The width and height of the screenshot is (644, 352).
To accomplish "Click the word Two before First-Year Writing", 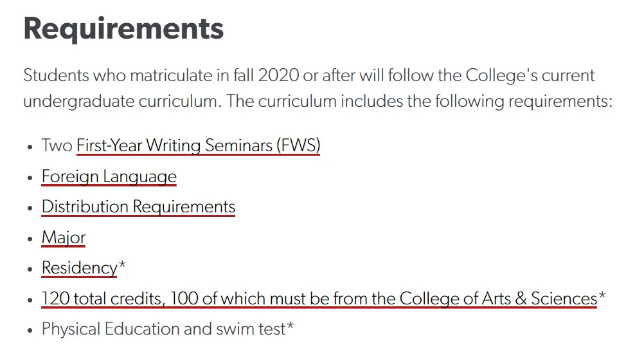I will pyautogui.click(x=57, y=145).
